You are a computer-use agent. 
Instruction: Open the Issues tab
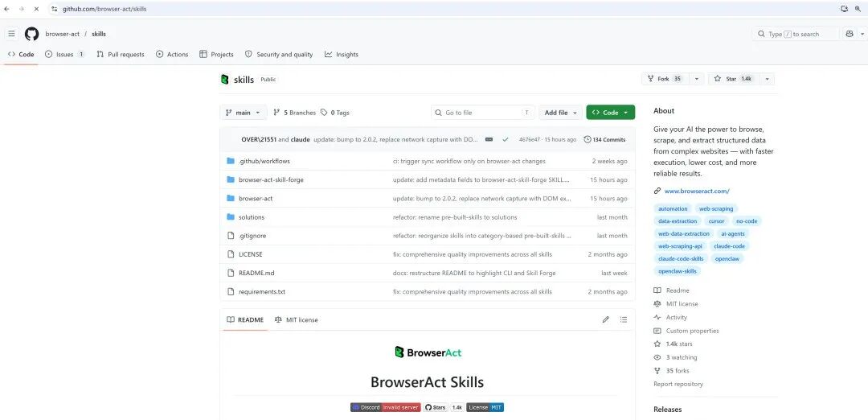tap(65, 54)
